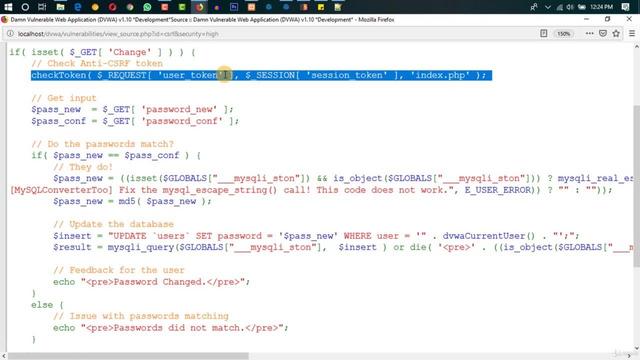The height and width of the screenshot is (360, 640).
Task: Click echo 'Password Changed.' line
Action: coord(151,282)
